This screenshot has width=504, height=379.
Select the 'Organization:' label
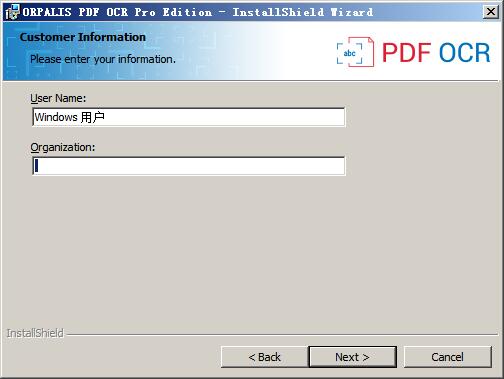point(63,147)
